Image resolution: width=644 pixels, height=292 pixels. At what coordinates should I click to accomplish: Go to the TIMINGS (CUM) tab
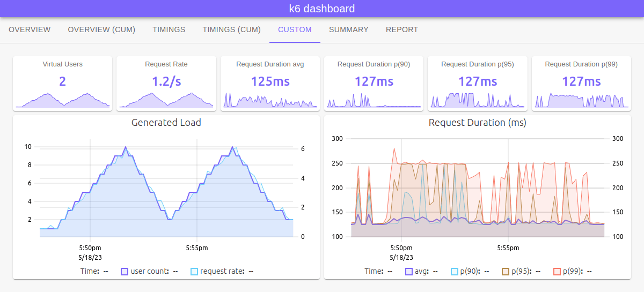(x=232, y=29)
